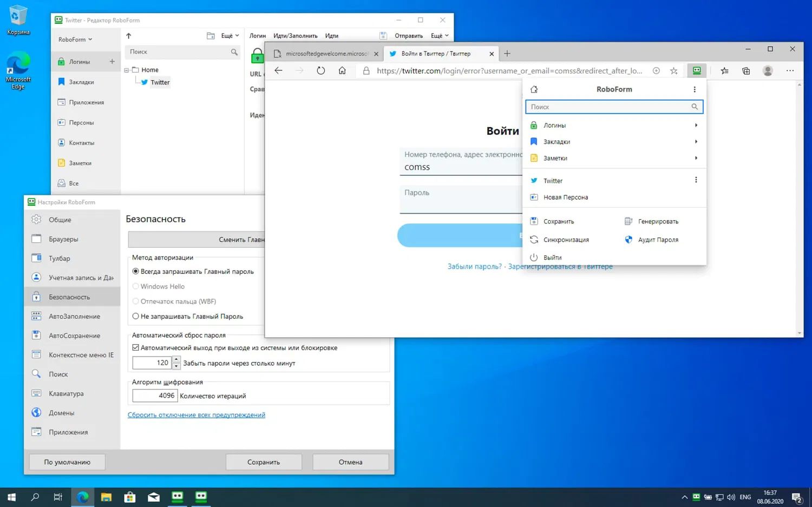812x507 pixels.
Task: Click the RoboForm tray icon
Action: (696, 497)
